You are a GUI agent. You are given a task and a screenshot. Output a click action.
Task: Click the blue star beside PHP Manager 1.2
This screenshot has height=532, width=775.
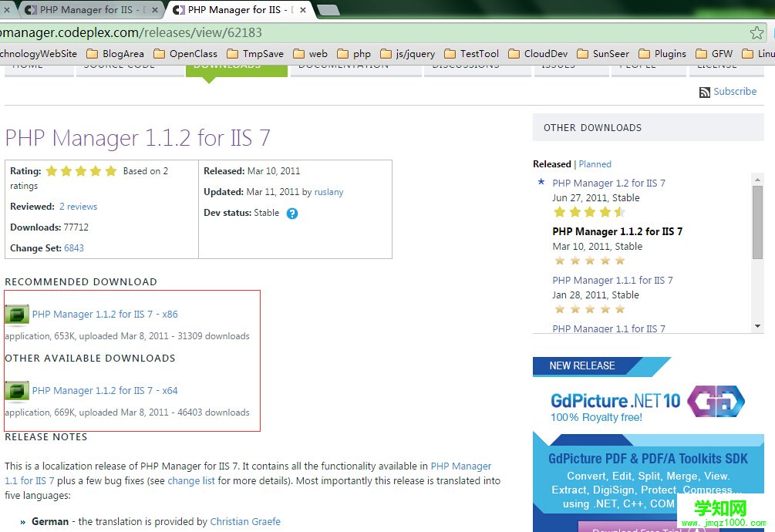point(541,182)
